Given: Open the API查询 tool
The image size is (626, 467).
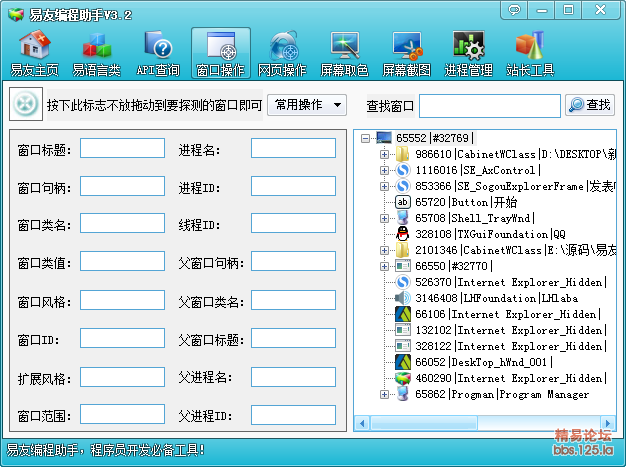Looking at the screenshot, I should coord(158,53).
